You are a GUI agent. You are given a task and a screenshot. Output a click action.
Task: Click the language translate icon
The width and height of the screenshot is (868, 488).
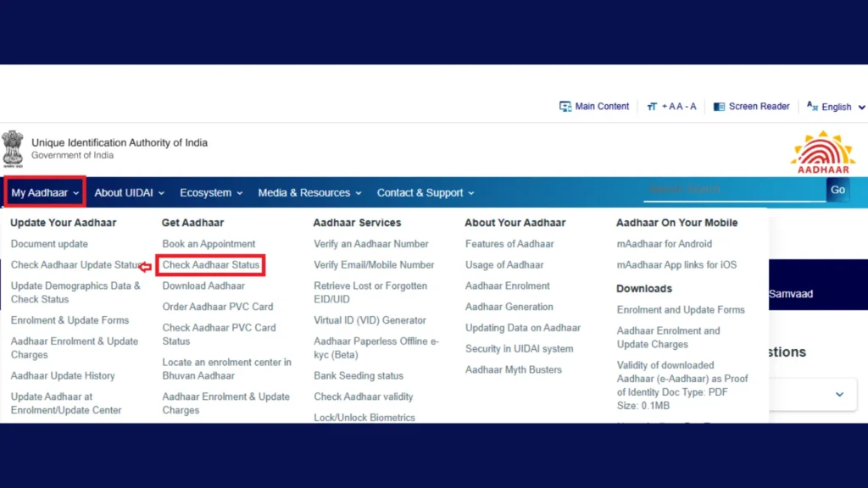(812, 106)
